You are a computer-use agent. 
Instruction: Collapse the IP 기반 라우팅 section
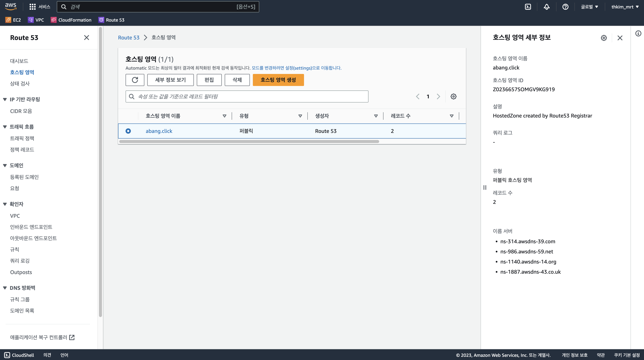click(5, 99)
